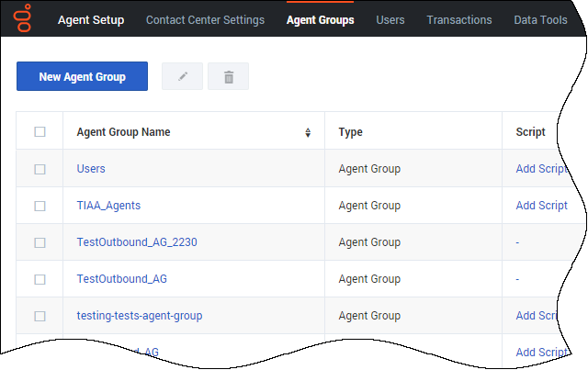
Task: Mark the testing-tests-agent-group checkbox
Action: click(x=40, y=316)
